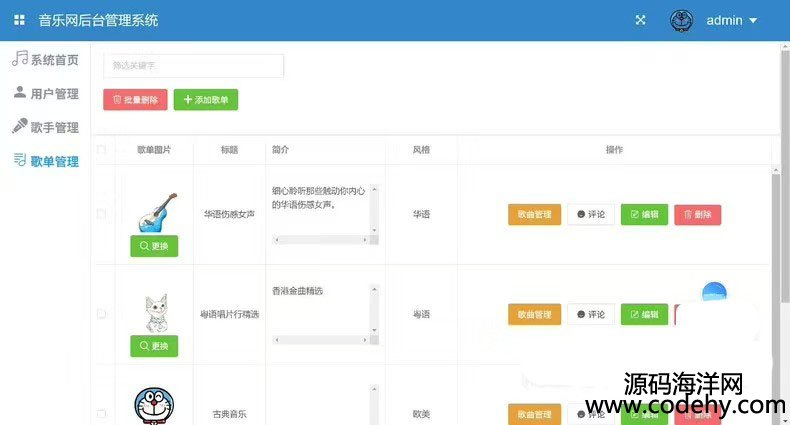Click the grid menu icon beside system title
Screen dimensions: 790x425
click(x=19, y=20)
